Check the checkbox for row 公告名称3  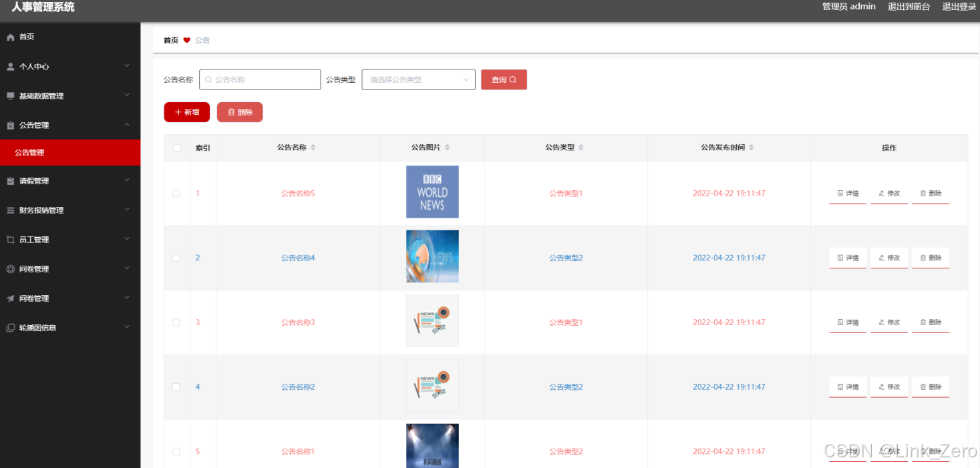176,322
